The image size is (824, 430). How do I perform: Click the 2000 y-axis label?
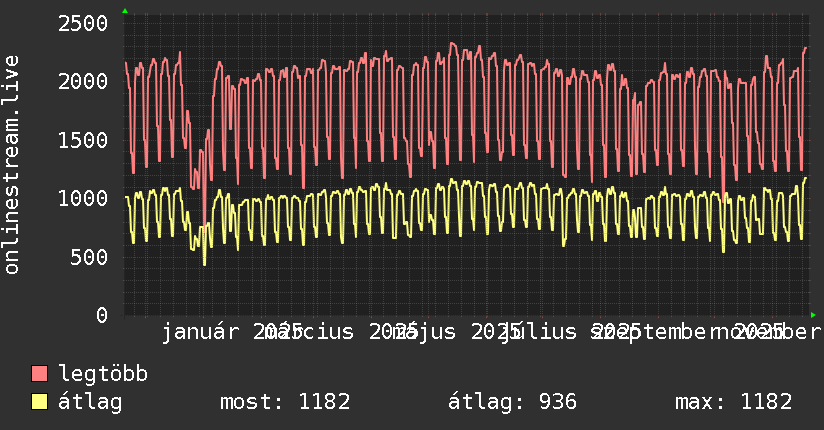click(x=83, y=82)
